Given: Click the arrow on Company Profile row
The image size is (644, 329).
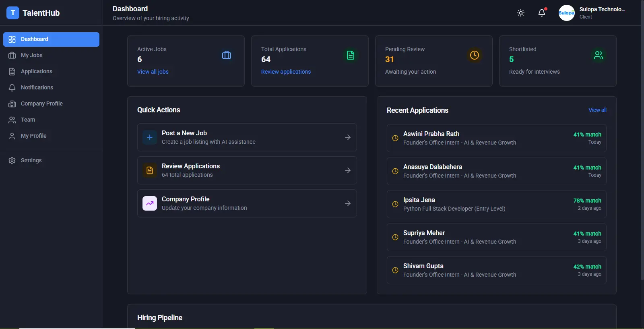Looking at the screenshot, I should (348, 203).
